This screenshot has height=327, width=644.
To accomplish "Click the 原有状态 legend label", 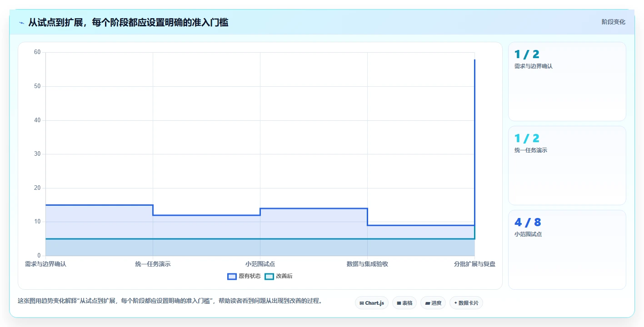I will point(250,276).
